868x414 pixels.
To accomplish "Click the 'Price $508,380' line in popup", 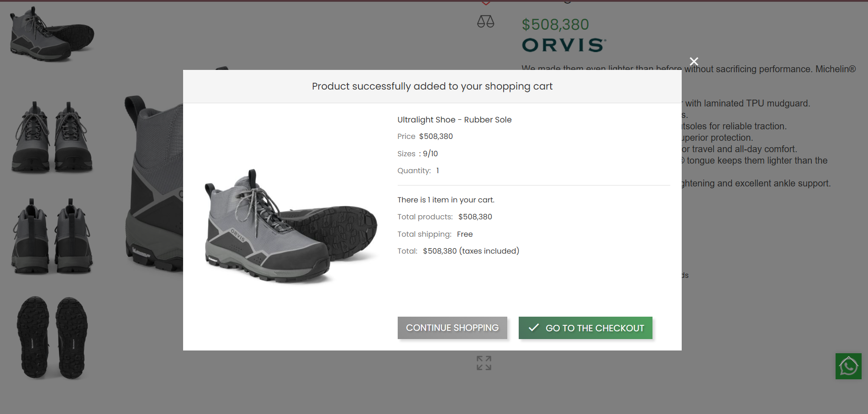I will tap(425, 136).
